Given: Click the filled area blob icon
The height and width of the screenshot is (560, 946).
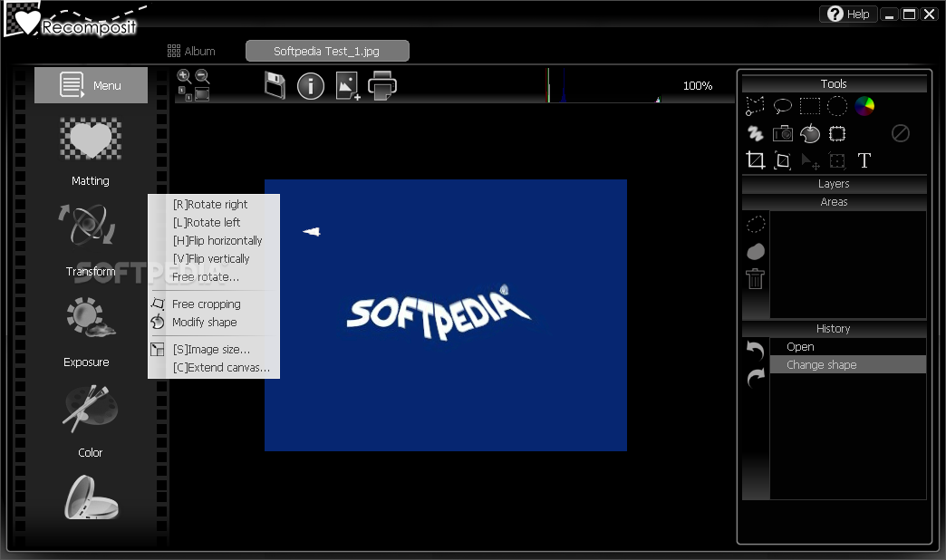Looking at the screenshot, I should coord(756,252).
